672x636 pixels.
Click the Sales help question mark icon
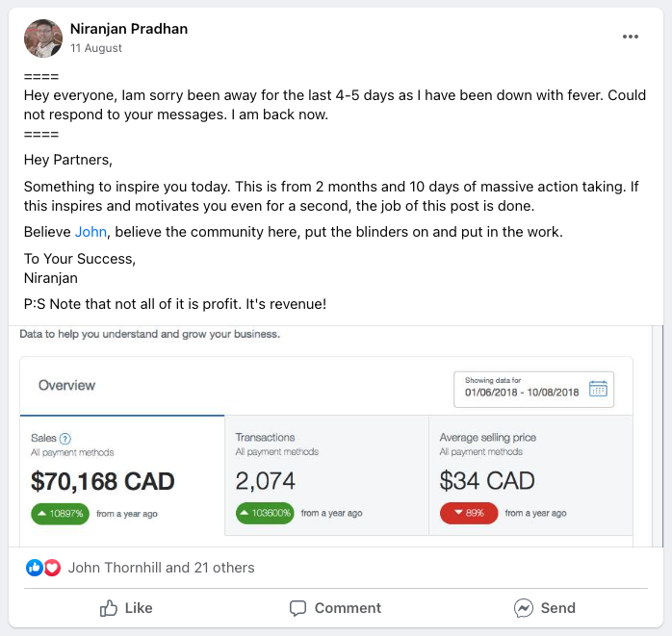pyautogui.click(x=65, y=439)
